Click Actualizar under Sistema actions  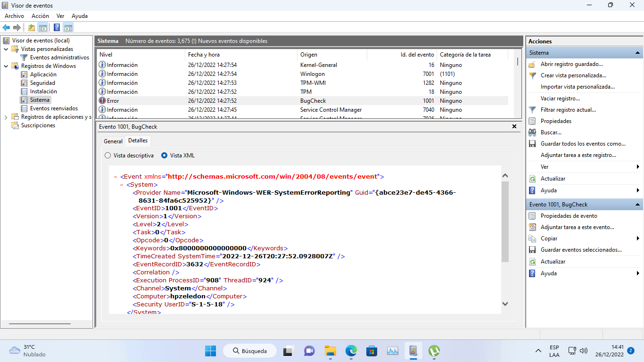553,179
